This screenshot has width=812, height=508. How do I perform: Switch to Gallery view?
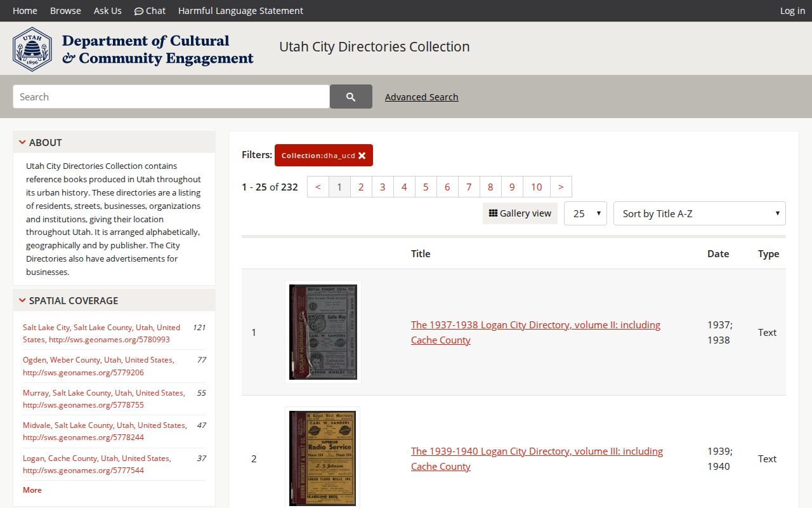point(520,213)
